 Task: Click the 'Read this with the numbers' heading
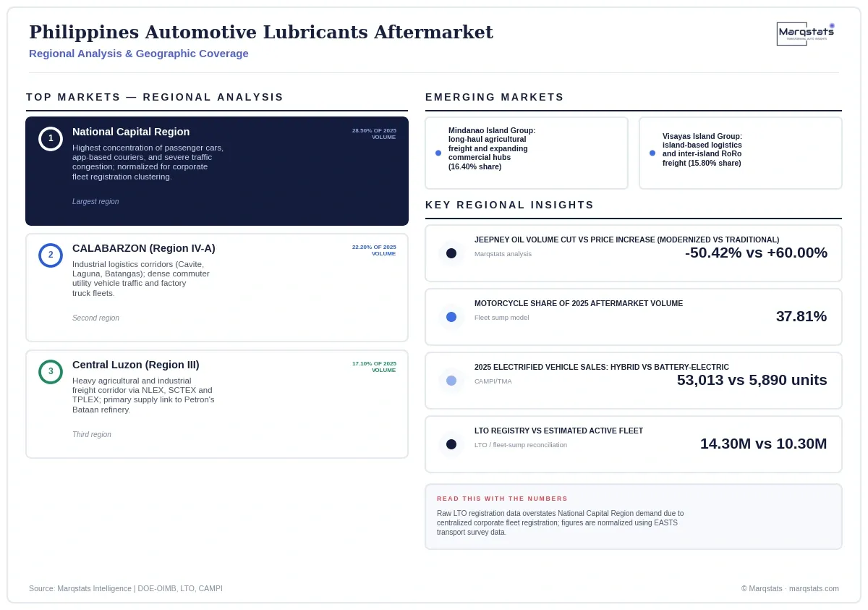tap(502, 499)
